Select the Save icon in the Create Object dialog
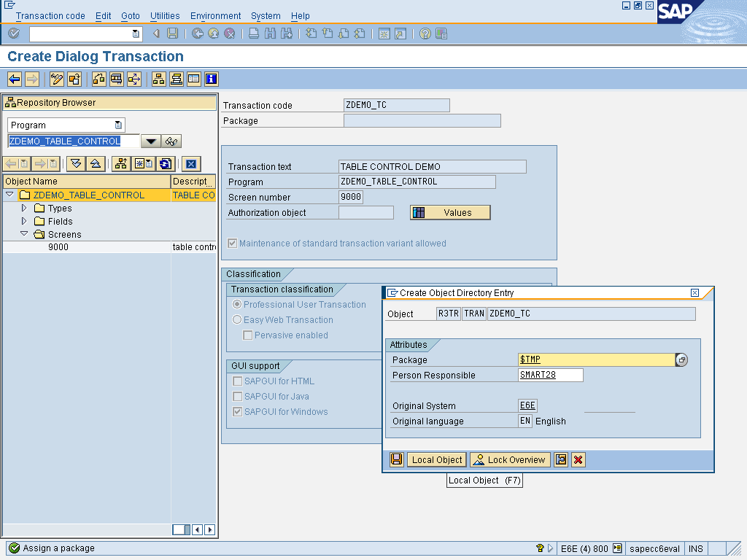 click(395, 459)
